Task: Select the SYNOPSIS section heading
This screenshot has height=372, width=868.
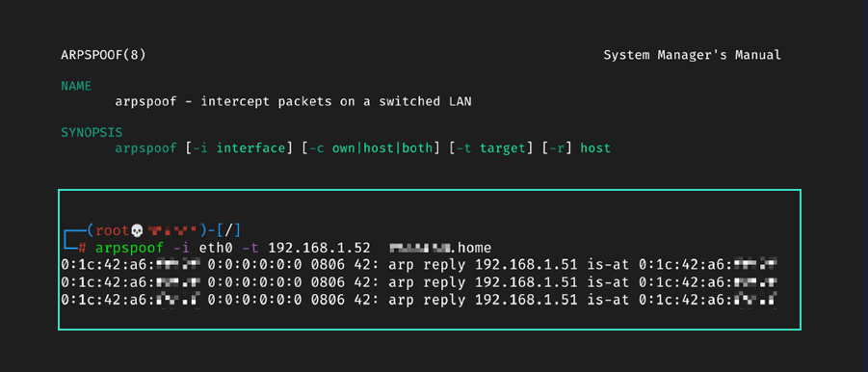Action: point(92,133)
